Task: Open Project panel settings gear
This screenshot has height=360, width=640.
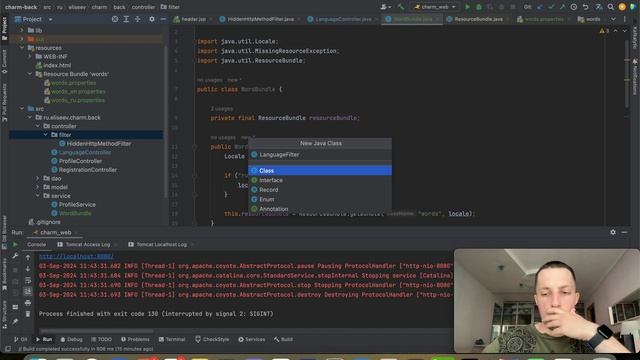Action: tap(151, 19)
